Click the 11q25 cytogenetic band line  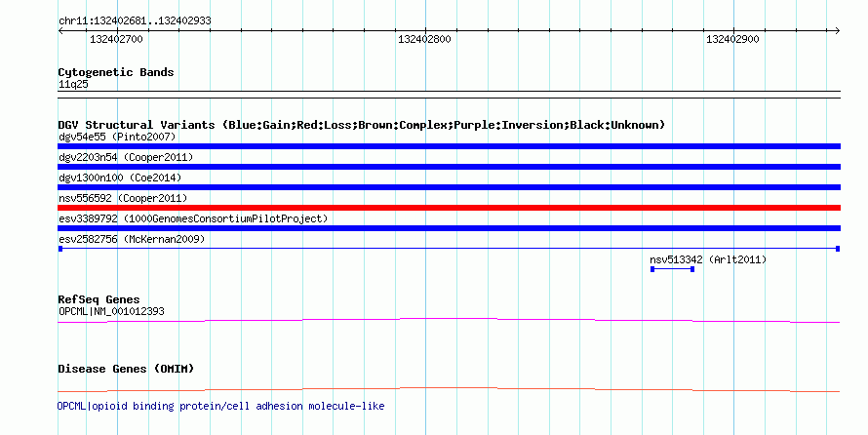pyautogui.click(x=449, y=95)
